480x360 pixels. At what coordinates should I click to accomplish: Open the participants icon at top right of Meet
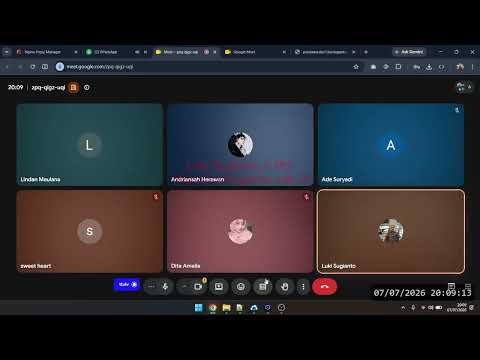pos(461,87)
